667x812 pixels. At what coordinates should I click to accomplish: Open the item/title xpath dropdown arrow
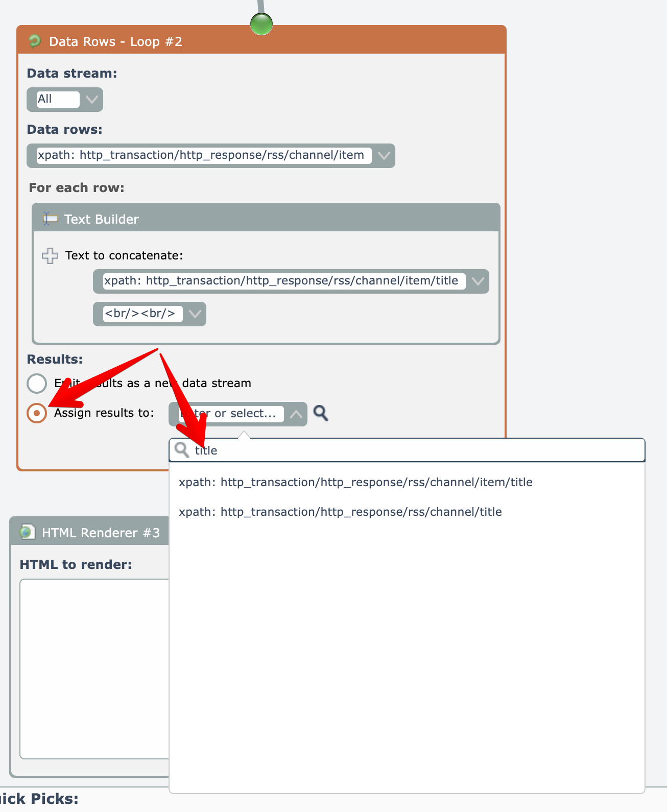tap(478, 281)
